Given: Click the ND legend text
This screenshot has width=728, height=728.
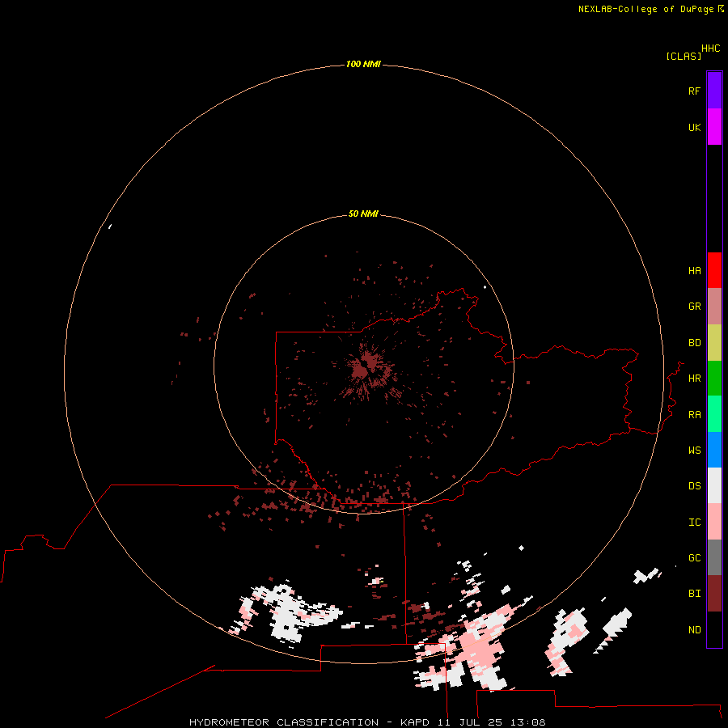Looking at the screenshot, I should pyautogui.click(x=694, y=630).
